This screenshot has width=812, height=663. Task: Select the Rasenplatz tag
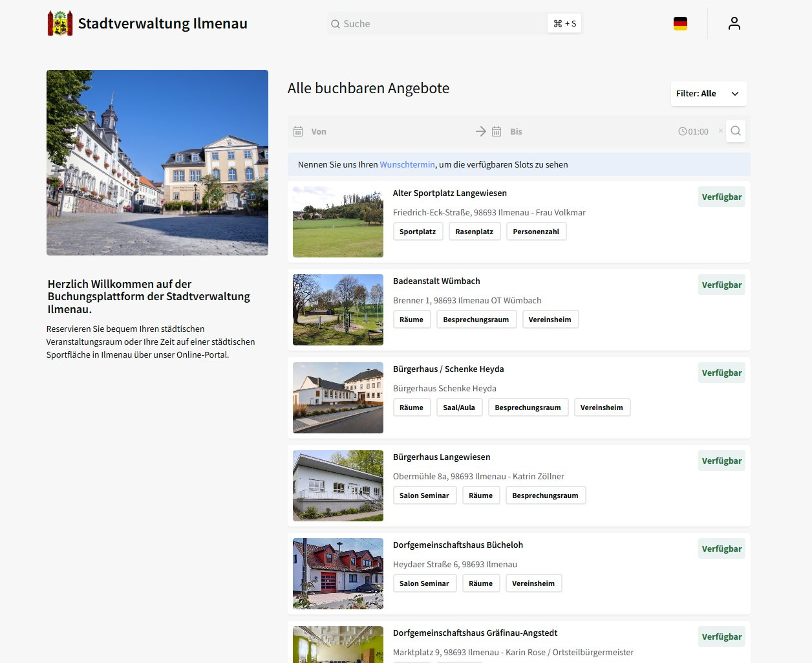(475, 232)
